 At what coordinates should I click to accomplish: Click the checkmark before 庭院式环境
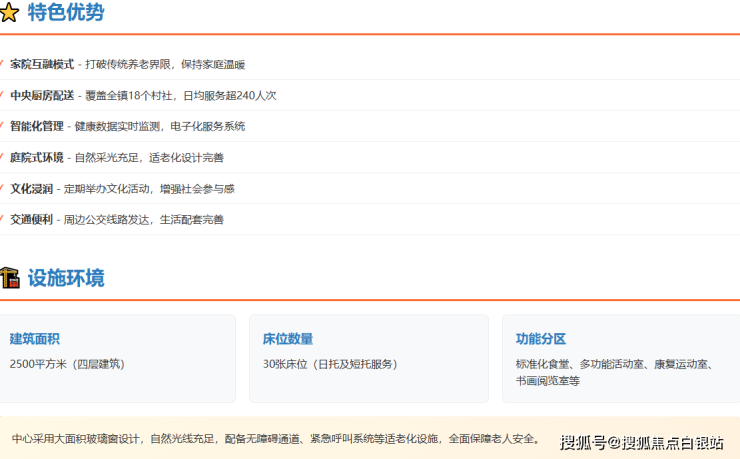coord(2,157)
